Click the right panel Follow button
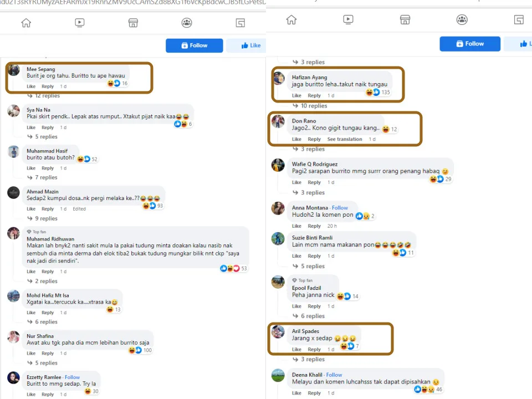This screenshot has width=532, height=399. [470, 44]
